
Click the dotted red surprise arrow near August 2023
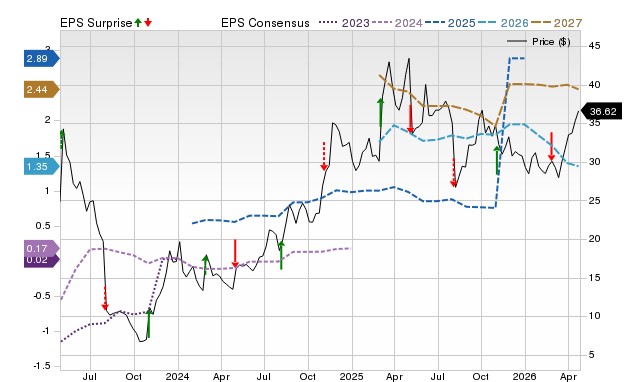pos(105,298)
